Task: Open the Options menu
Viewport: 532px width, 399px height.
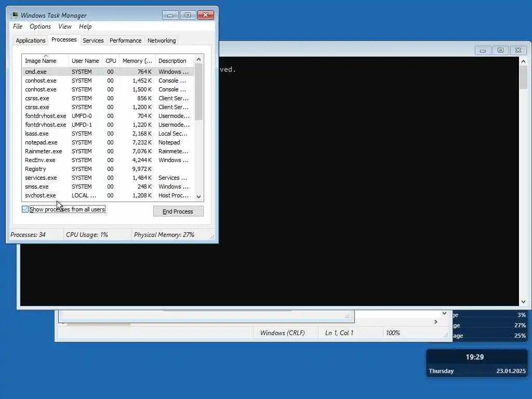Action: pos(40,26)
